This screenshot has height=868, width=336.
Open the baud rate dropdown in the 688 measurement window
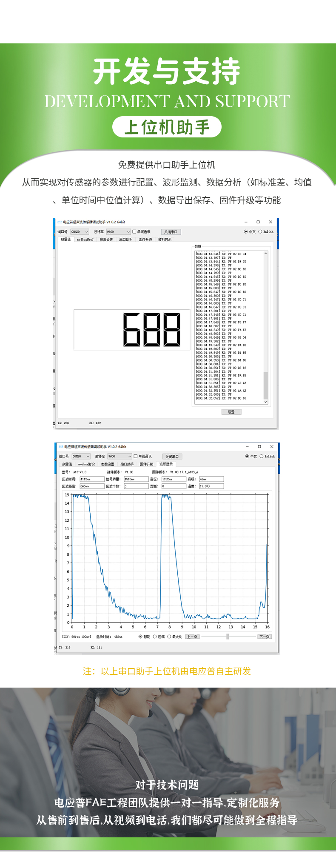(118, 232)
